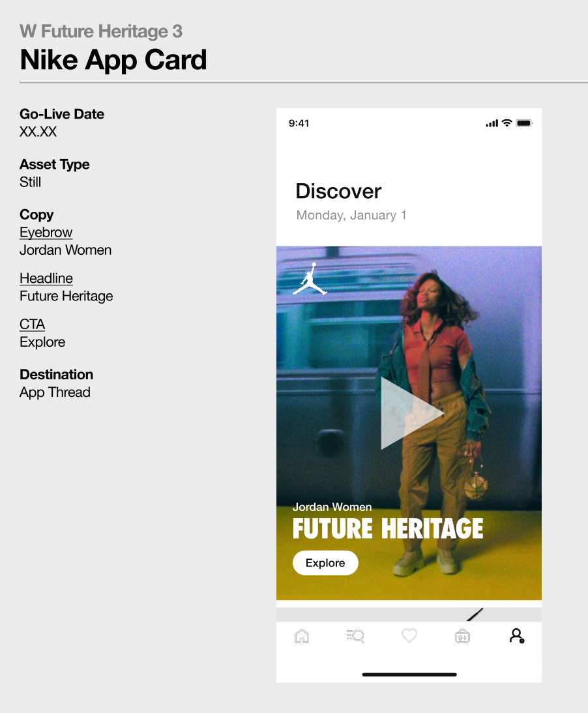Viewport: 588px width, 713px height.
Task: Click the W Future Heritage 3 subtitle
Action: 101,31
